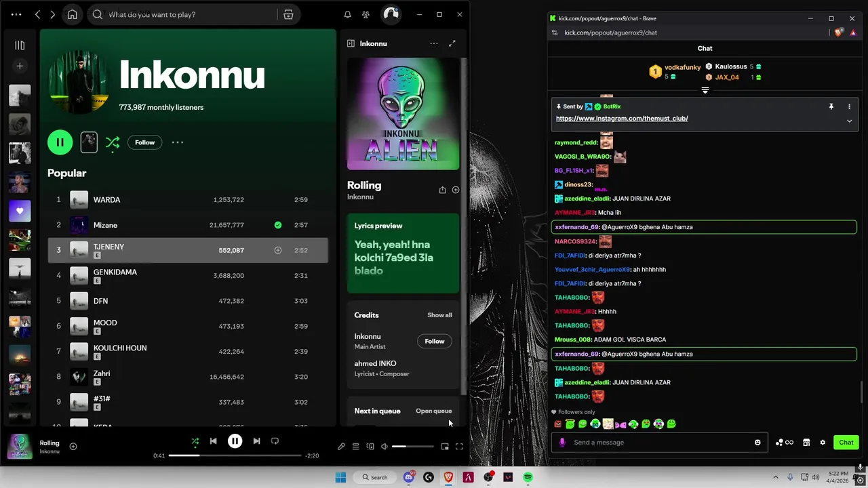Collapse Now Playing panel icon beside Inkonnu
Image resolution: width=868 pixels, height=488 pixels.
(x=351, y=43)
